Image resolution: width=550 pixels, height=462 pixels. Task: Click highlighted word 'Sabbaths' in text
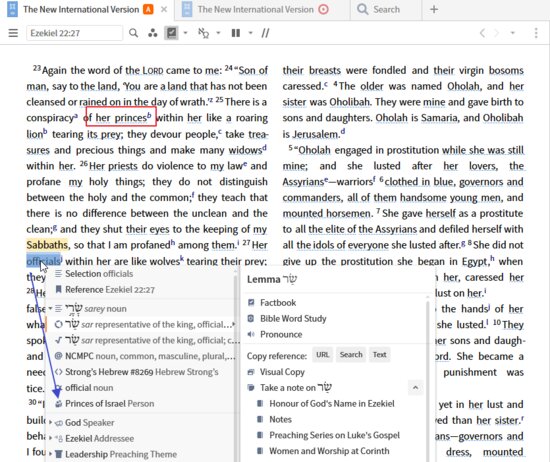[x=47, y=245]
